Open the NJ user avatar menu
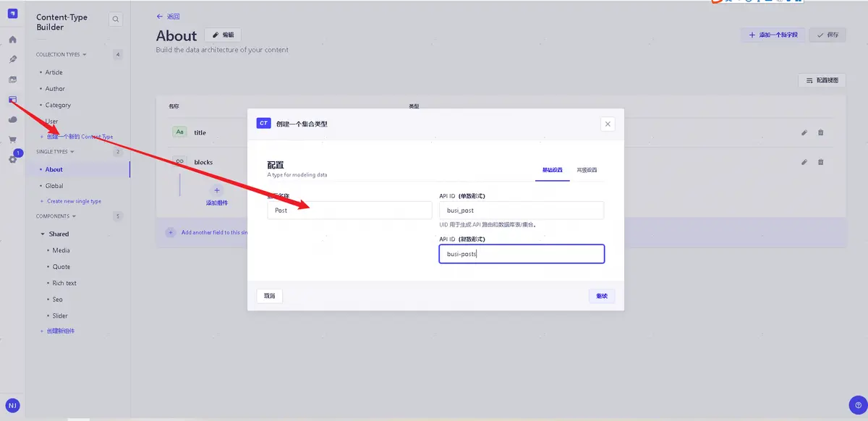 pos(12,405)
